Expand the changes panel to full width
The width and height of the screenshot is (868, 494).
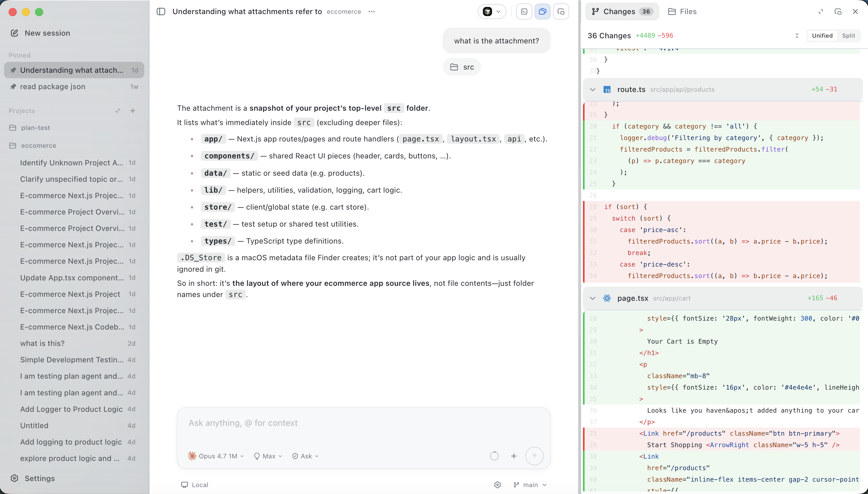821,12
